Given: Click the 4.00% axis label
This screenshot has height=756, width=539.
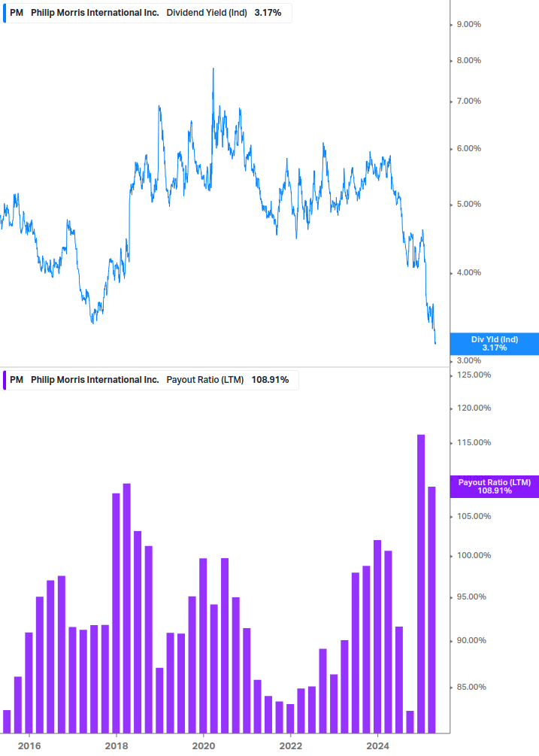Looking at the screenshot, I should coord(468,273).
